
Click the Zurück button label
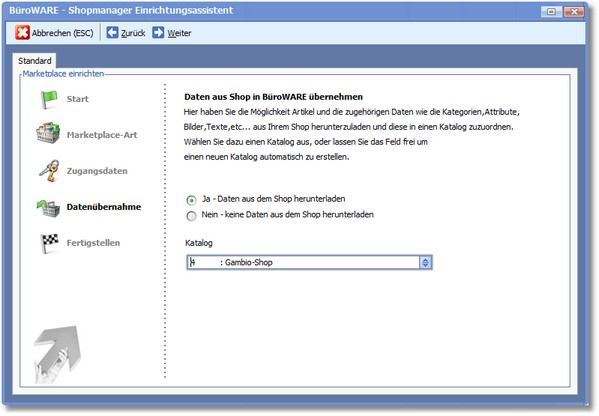pos(133,33)
